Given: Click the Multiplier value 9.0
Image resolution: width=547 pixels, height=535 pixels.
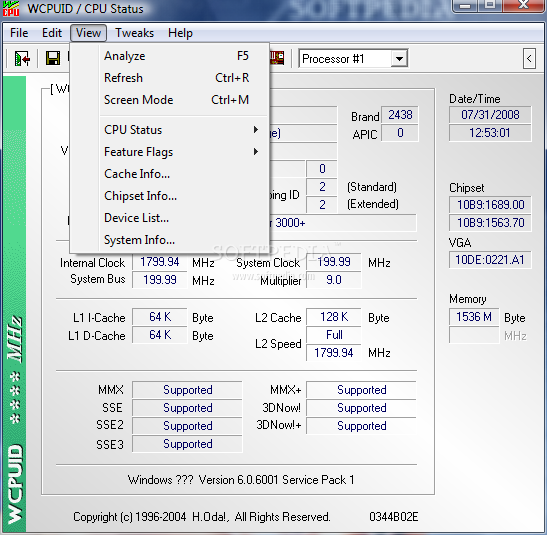Looking at the screenshot, I should click(x=334, y=280).
